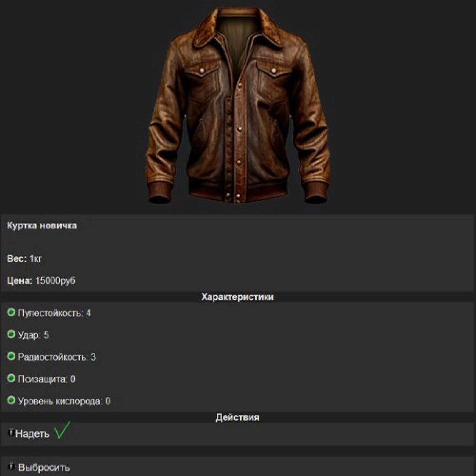Click the icon next to Выбросить
476x476 pixels.
(12, 467)
